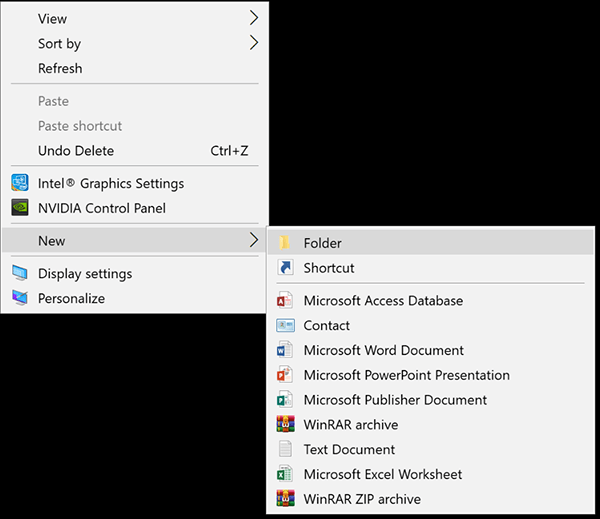The width and height of the screenshot is (600, 519).
Task: Click the NVIDIA Control Panel icon
Action: (20, 209)
